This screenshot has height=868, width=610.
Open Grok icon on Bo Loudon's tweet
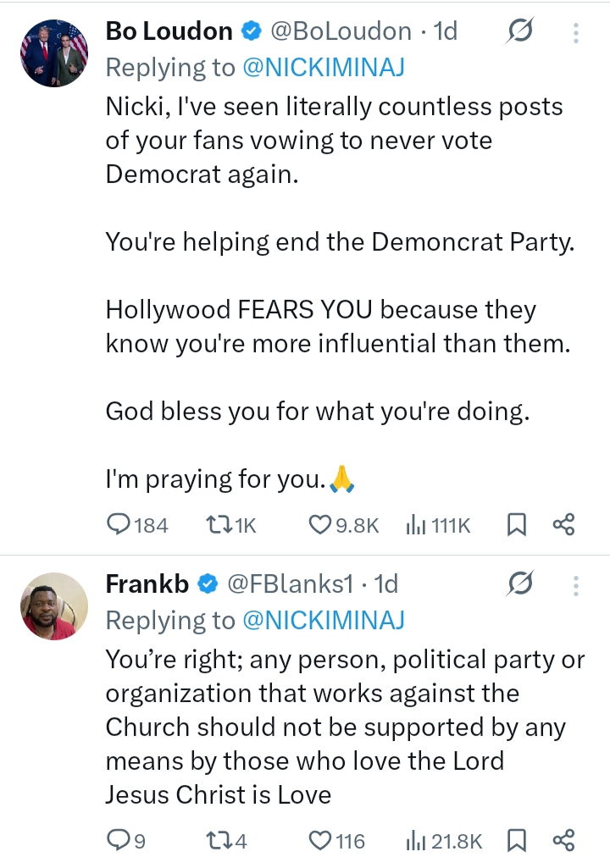[x=519, y=31]
